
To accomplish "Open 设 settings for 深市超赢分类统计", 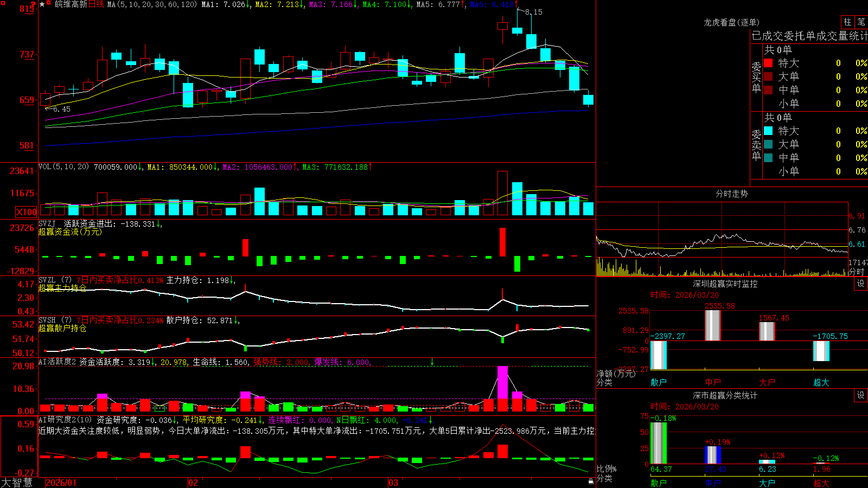I will point(861,395).
